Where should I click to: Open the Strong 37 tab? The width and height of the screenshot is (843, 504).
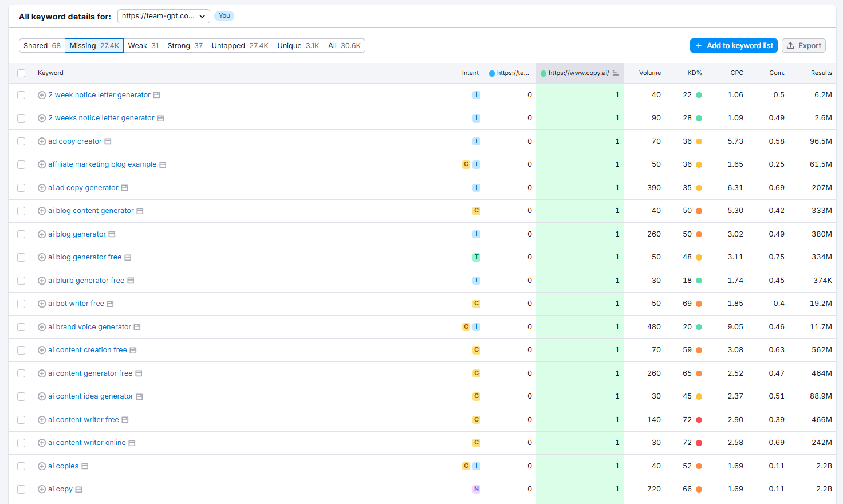pos(185,46)
